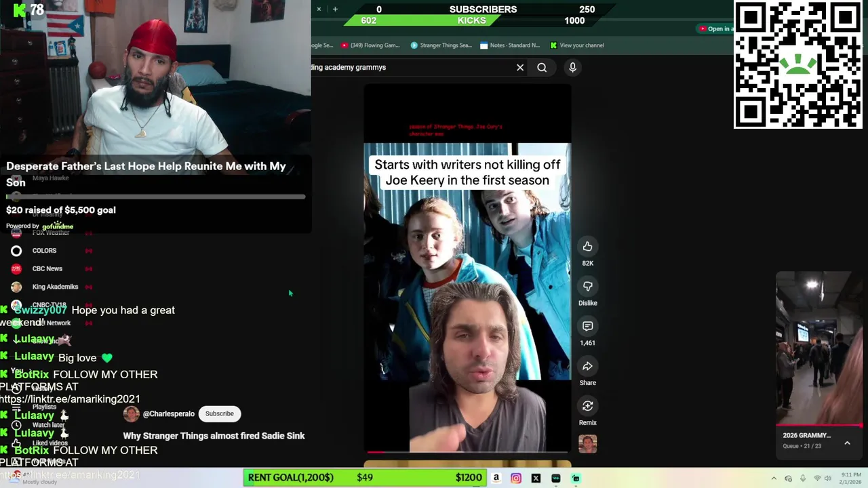Close the current browser tab
Image resolution: width=868 pixels, height=488 pixels.
click(x=319, y=9)
